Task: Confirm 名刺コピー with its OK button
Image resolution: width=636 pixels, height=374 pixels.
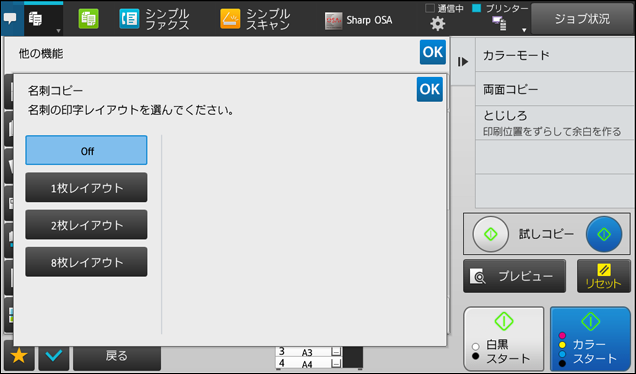Action: point(430,89)
